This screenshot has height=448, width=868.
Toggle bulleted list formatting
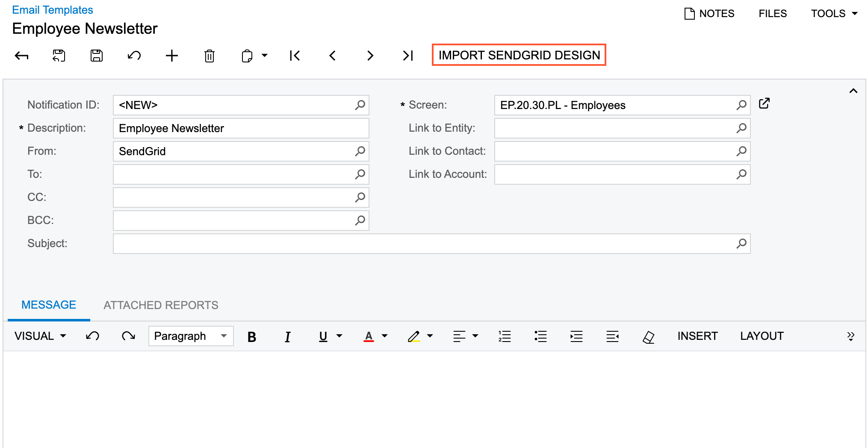pyautogui.click(x=540, y=336)
